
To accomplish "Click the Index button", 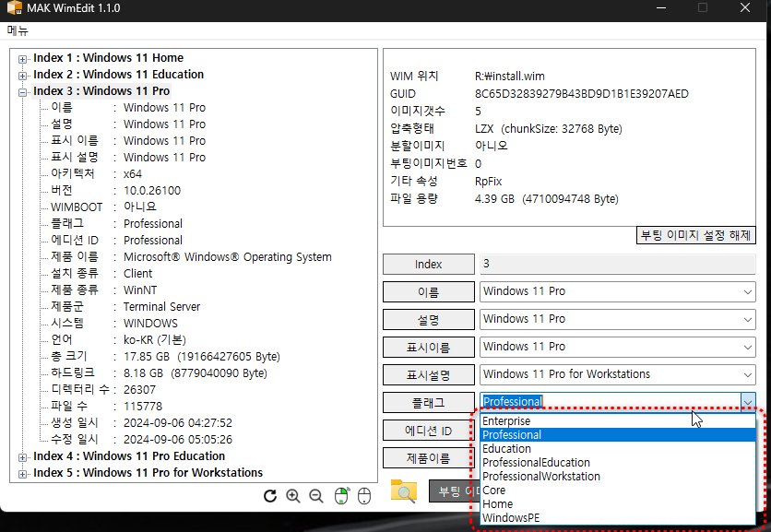I will (x=428, y=264).
